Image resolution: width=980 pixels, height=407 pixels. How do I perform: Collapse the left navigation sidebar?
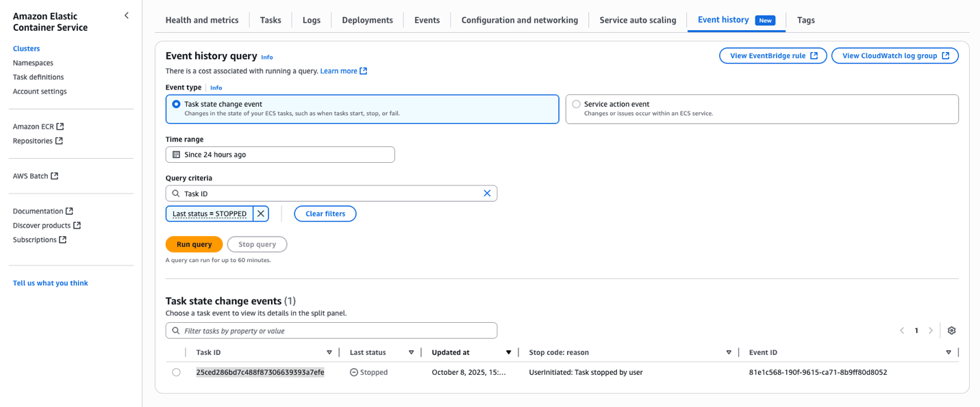point(126,14)
